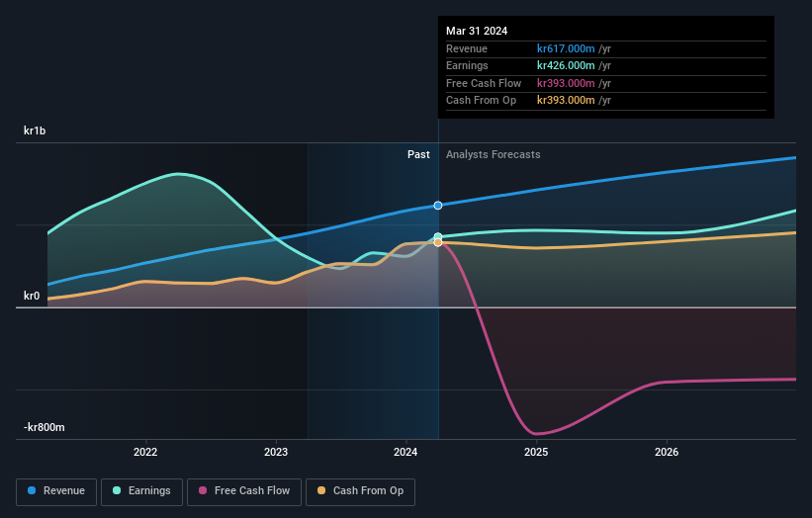This screenshot has width=812, height=518.
Task: Select the 2022 x-axis label
Action: pos(145,452)
